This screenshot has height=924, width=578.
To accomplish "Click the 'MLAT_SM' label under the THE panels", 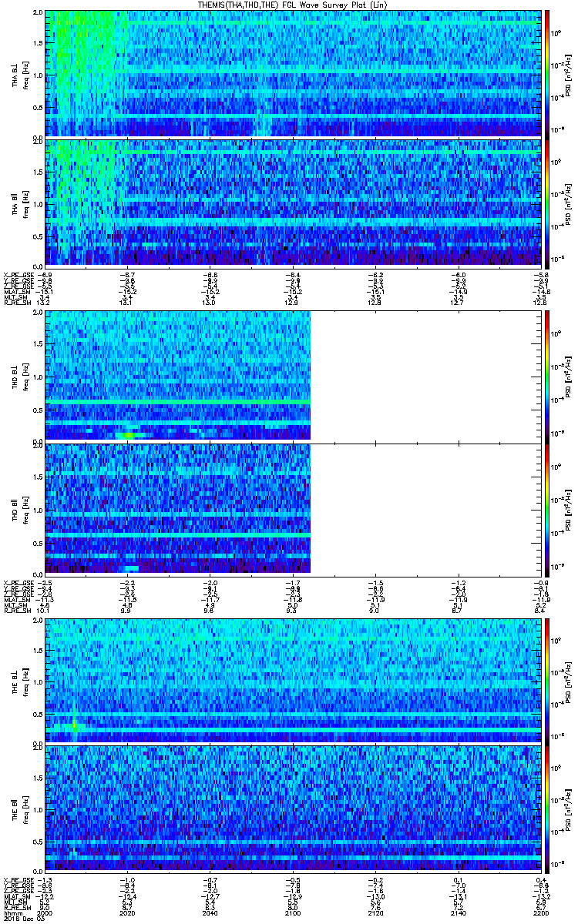I will 16,896.
